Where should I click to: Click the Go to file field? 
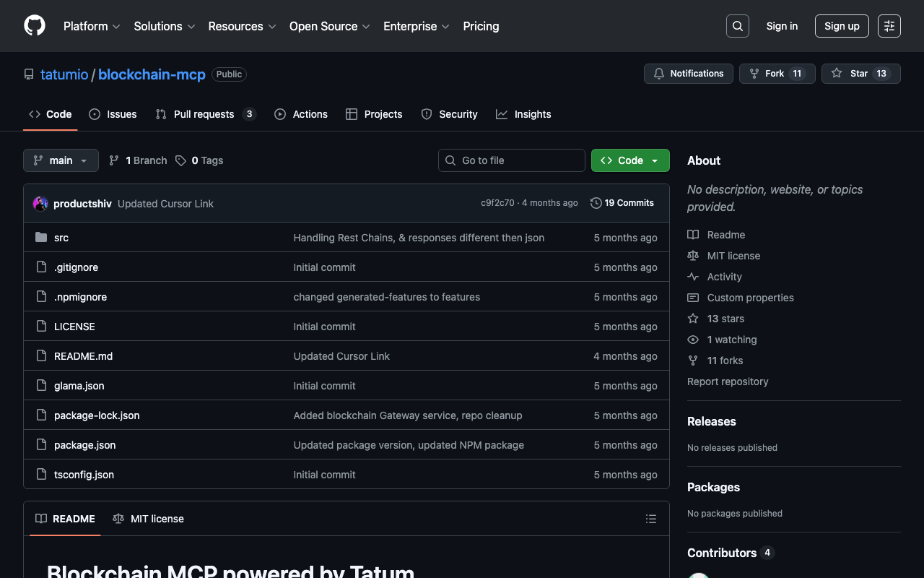pyautogui.click(x=511, y=160)
